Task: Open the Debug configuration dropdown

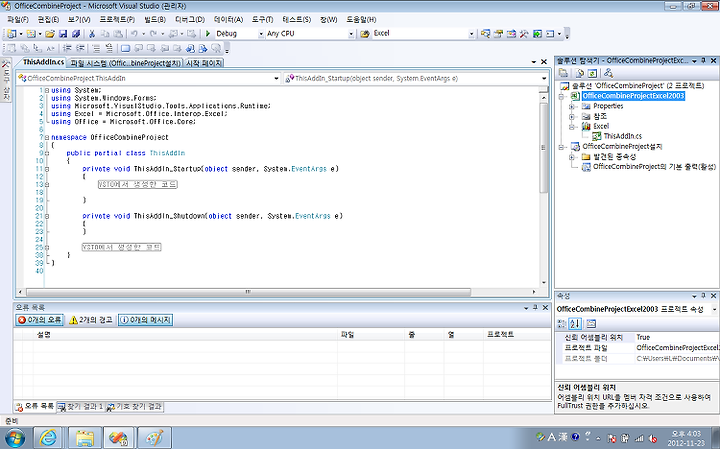Action: 261,34
